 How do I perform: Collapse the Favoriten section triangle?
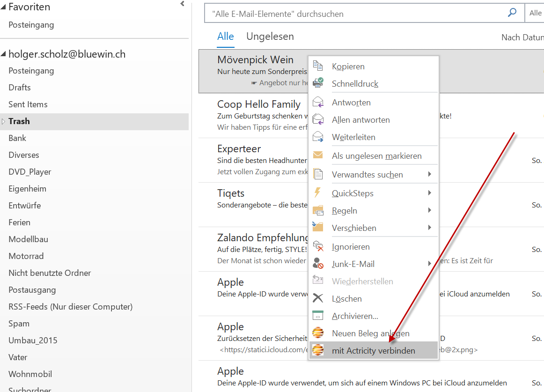coord(3,7)
